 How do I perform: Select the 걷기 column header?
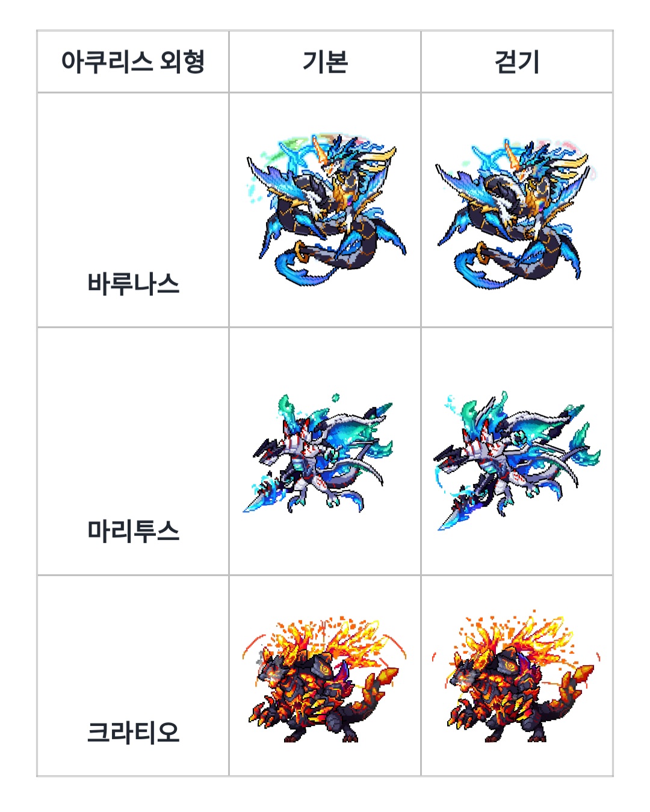pos(517,61)
